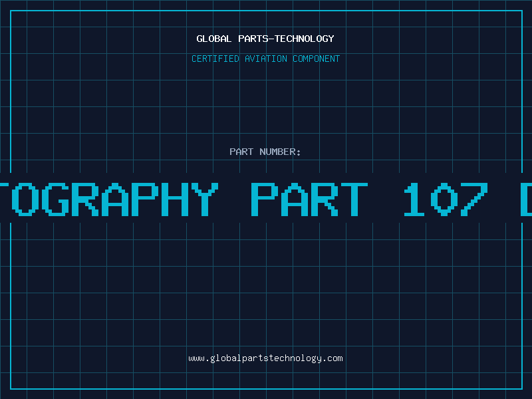Open the www.globalpartstechnology.com link
The image size is (532, 399).
(x=265, y=358)
